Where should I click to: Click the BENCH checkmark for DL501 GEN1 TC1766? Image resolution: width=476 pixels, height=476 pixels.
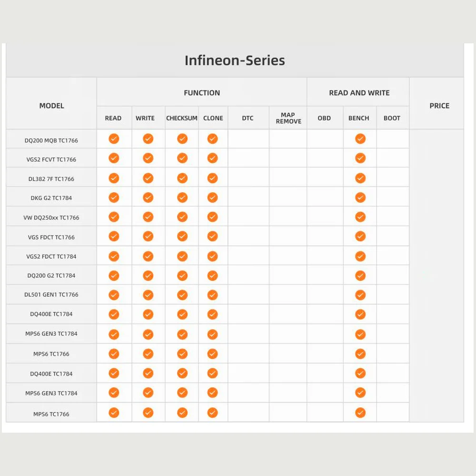click(x=360, y=295)
